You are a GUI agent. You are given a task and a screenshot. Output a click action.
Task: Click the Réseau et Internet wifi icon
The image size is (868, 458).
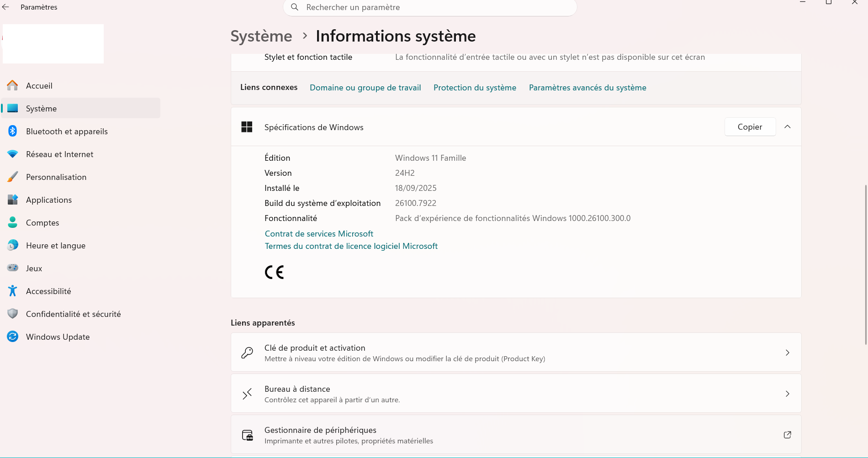(x=13, y=154)
